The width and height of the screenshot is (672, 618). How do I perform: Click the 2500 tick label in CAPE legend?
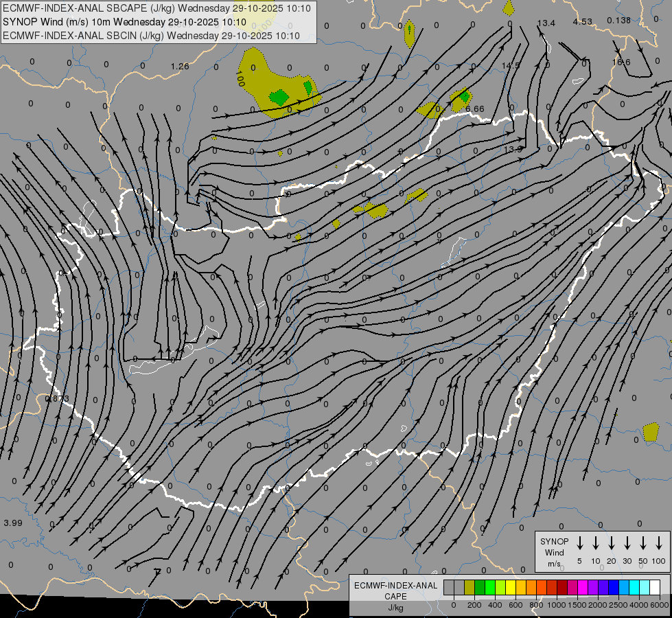click(x=618, y=605)
